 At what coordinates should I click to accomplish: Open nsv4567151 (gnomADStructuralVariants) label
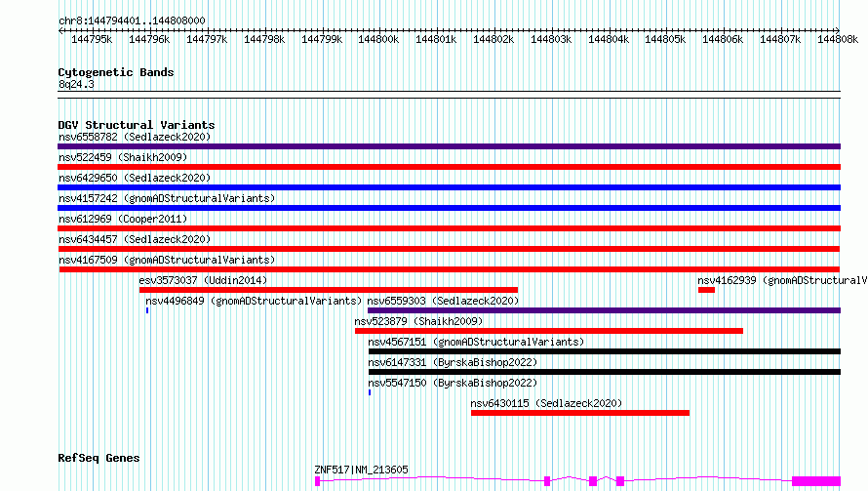coord(476,342)
